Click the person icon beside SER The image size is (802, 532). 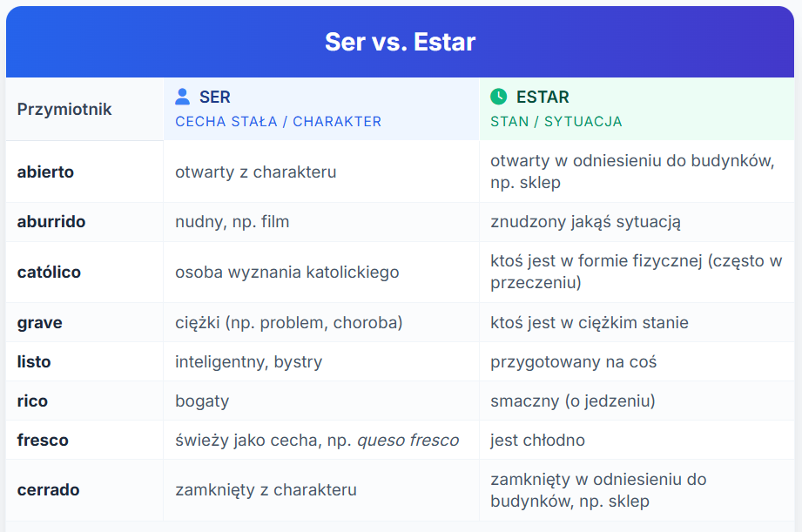[x=182, y=96]
